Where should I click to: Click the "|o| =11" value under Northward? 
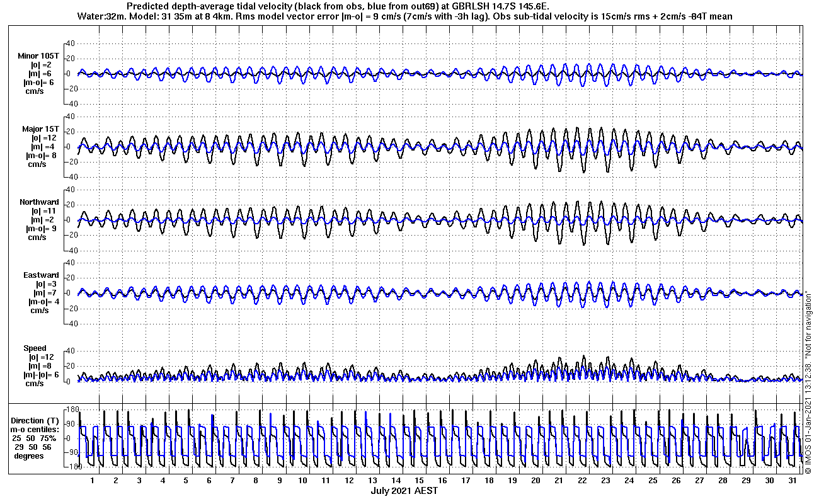pos(44,210)
